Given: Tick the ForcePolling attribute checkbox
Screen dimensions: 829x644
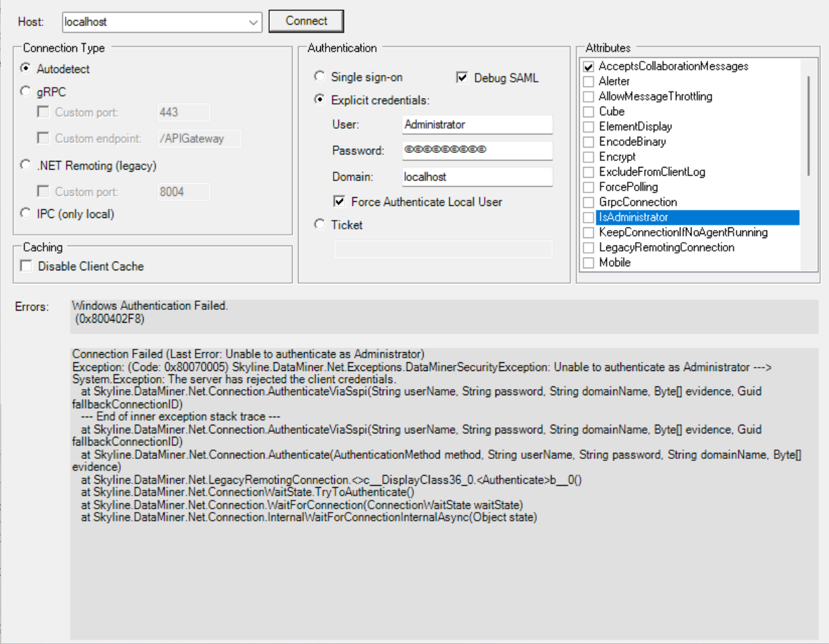Looking at the screenshot, I should tap(589, 187).
